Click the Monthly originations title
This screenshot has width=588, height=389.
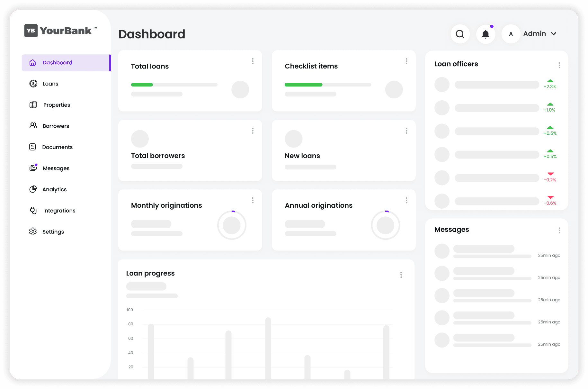[x=166, y=205]
